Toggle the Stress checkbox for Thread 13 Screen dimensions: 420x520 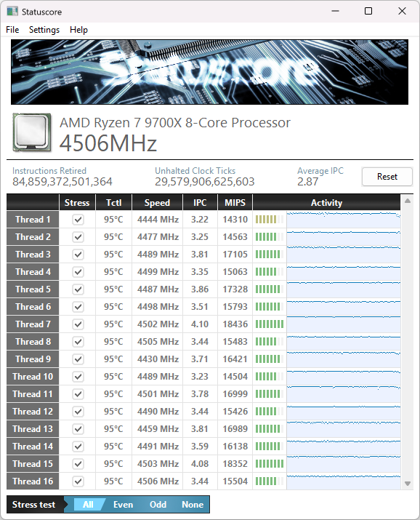[78, 429]
